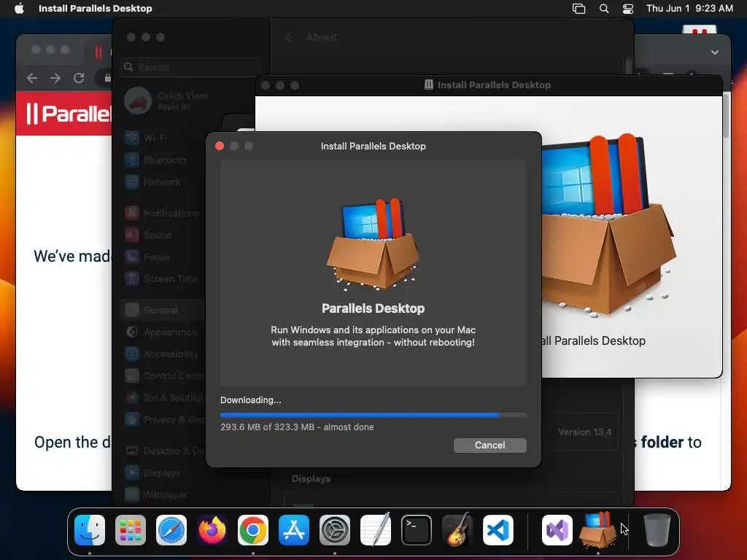The height and width of the screenshot is (560, 747).
Task: Click the Version 13.4 text in About
Action: [584, 432]
